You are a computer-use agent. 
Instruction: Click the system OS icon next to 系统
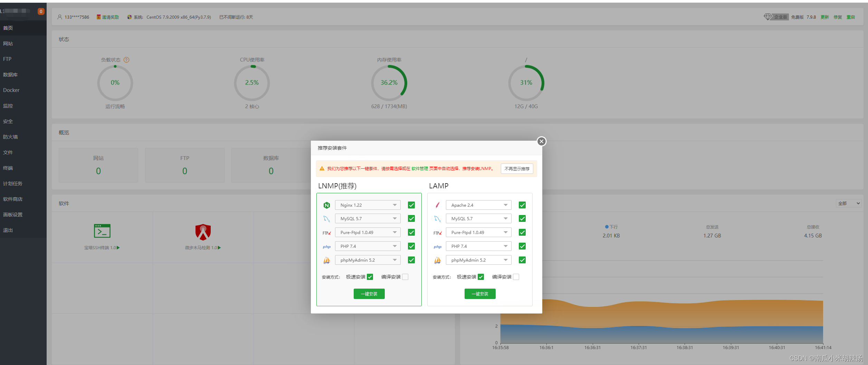[130, 17]
